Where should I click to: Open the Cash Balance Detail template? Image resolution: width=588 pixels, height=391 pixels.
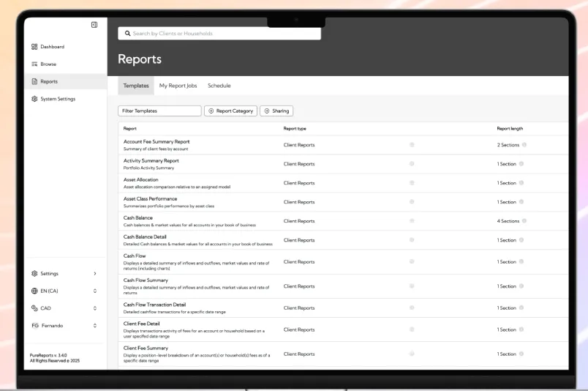click(x=145, y=237)
